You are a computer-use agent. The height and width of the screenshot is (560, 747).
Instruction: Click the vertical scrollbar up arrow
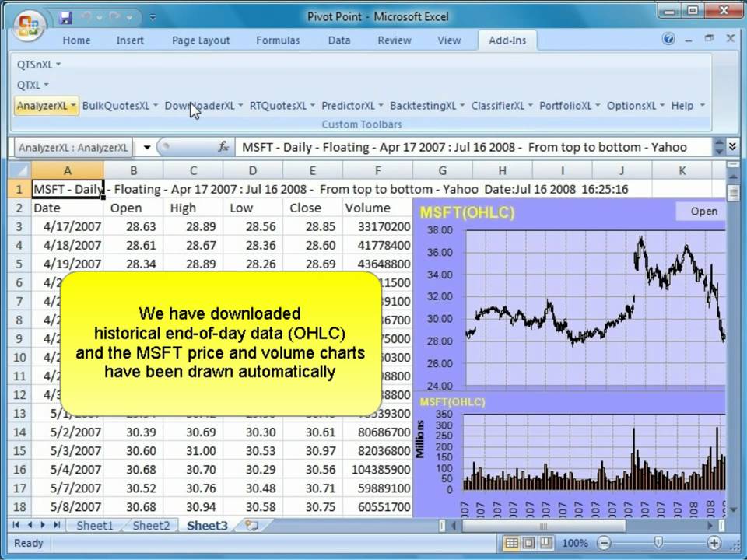pyautogui.click(x=733, y=177)
